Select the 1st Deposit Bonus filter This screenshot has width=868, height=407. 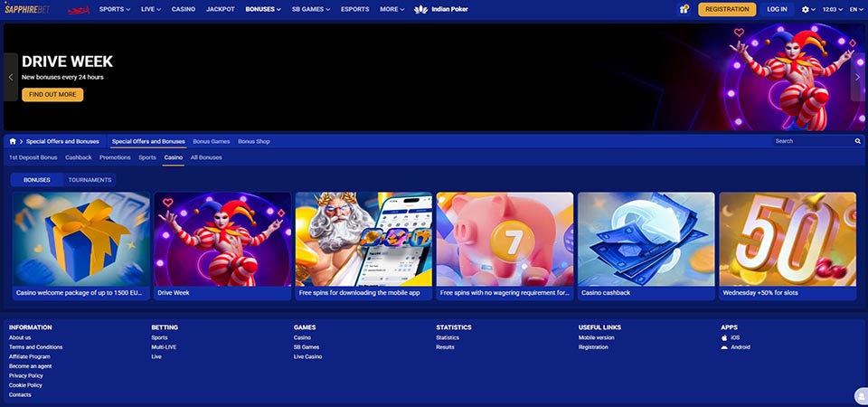coord(33,157)
